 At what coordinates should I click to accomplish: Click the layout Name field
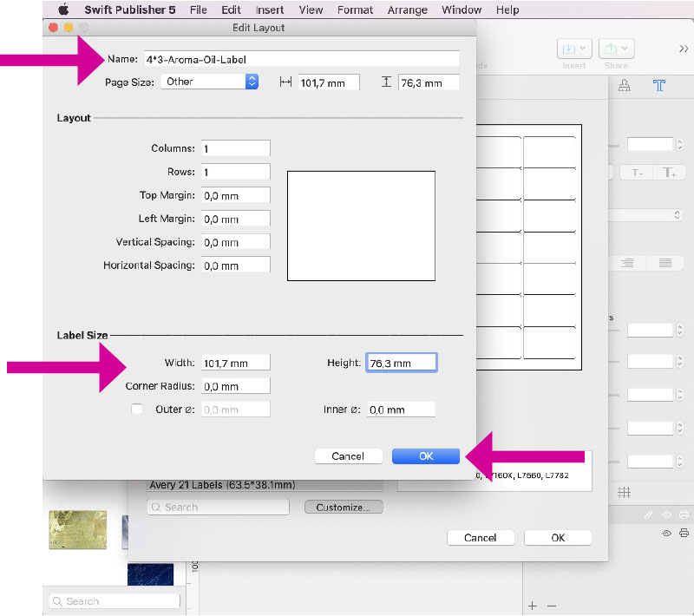(301, 59)
